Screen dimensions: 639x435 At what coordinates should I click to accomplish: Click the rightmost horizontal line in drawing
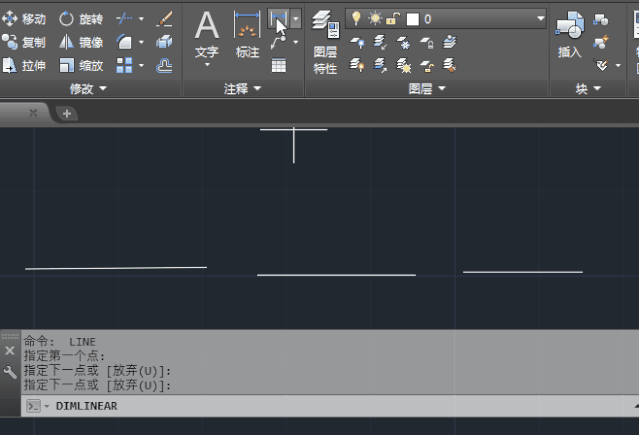(x=523, y=272)
